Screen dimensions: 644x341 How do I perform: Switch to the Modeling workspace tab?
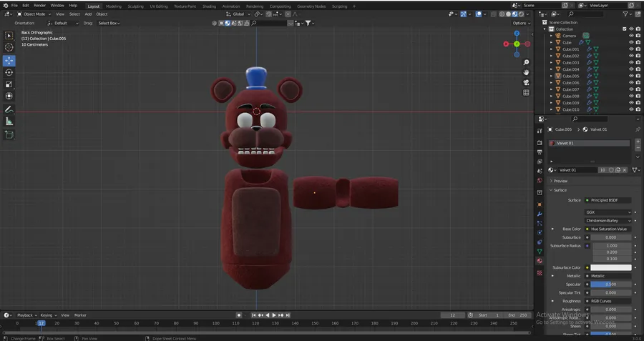click(114, 6)
